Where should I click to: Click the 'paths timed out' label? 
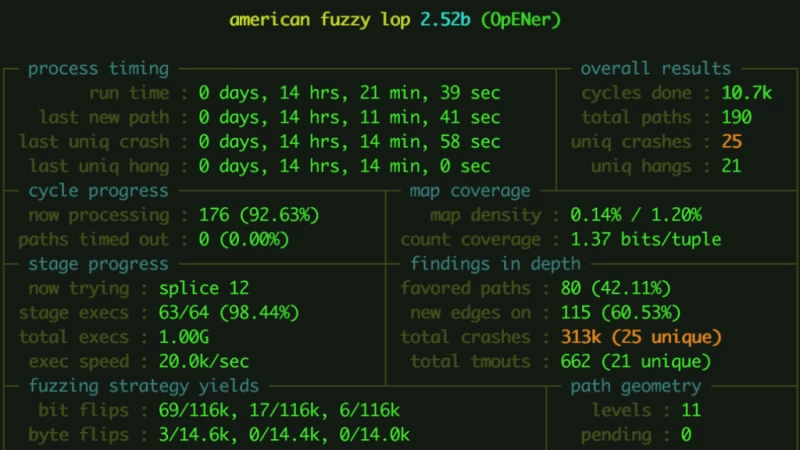[x=93, y=240]
